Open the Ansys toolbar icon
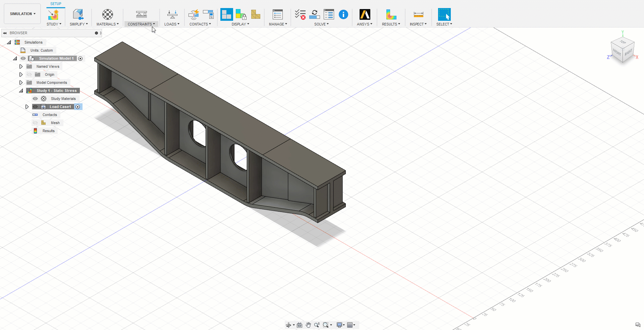The image size is (644, 330). click(x=365, y=15)
